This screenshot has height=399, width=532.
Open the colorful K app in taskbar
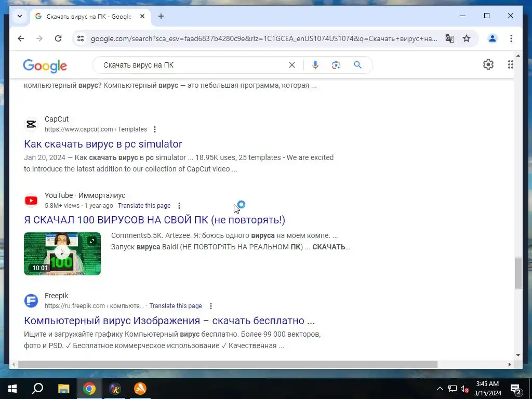pos(115,389)
